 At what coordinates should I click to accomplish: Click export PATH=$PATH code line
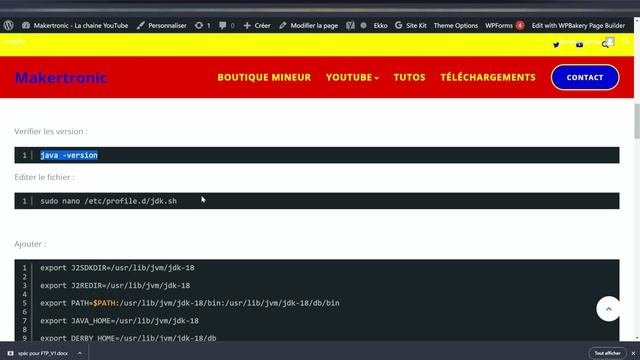(190, 303)
